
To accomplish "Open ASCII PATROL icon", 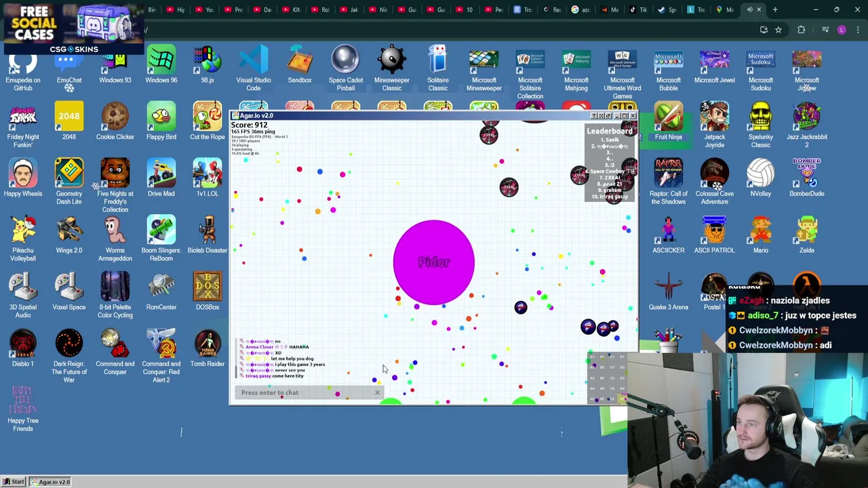I will [715, 236].
